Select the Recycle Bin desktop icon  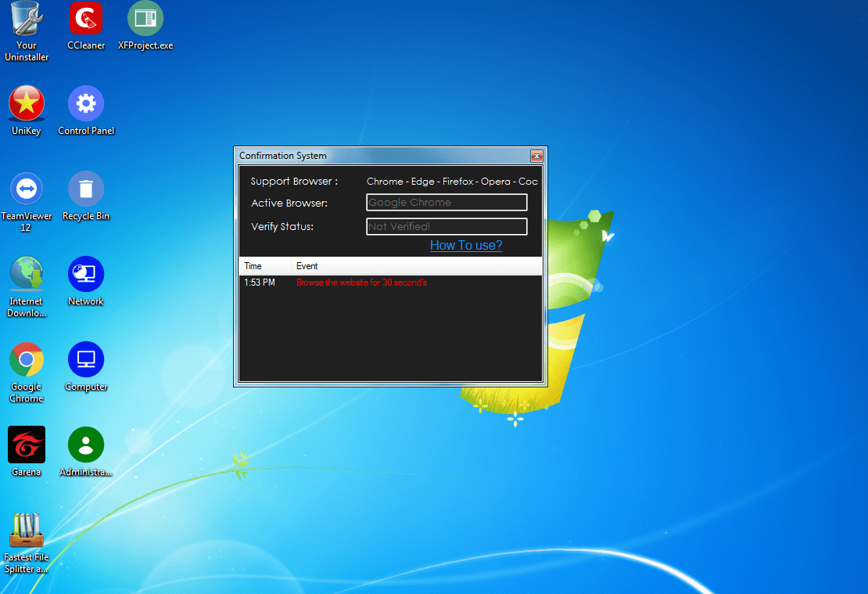point(86,196)
